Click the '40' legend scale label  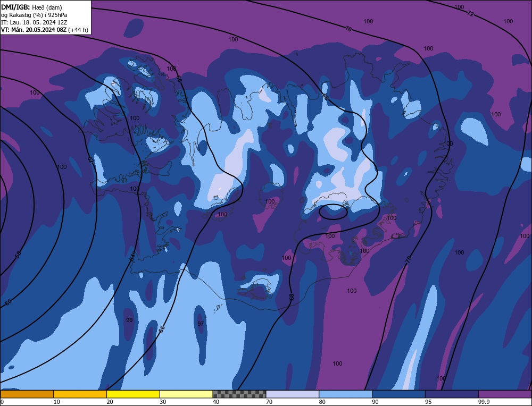pos(216,402)
